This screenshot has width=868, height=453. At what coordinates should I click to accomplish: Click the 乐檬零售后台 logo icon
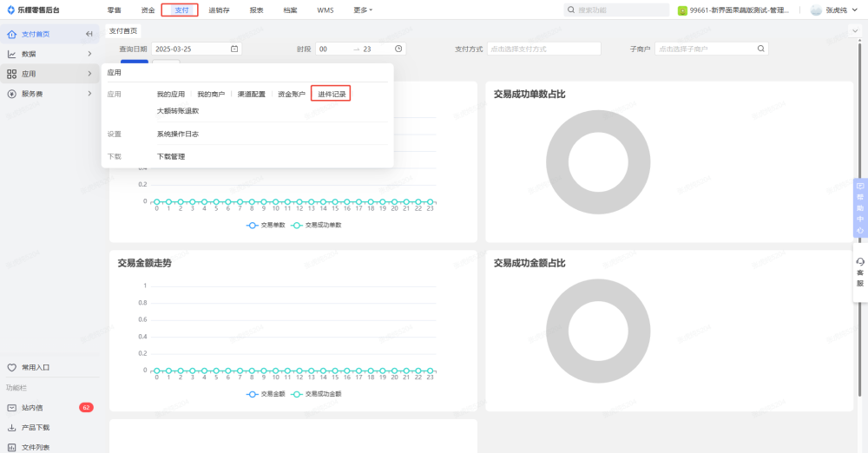point(10,10)
